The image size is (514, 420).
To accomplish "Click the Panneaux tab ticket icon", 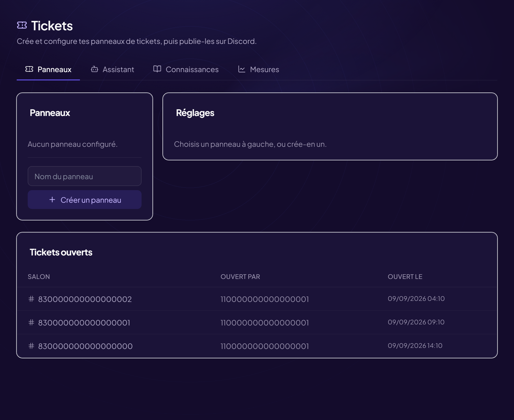I will (x=29, y=69).
